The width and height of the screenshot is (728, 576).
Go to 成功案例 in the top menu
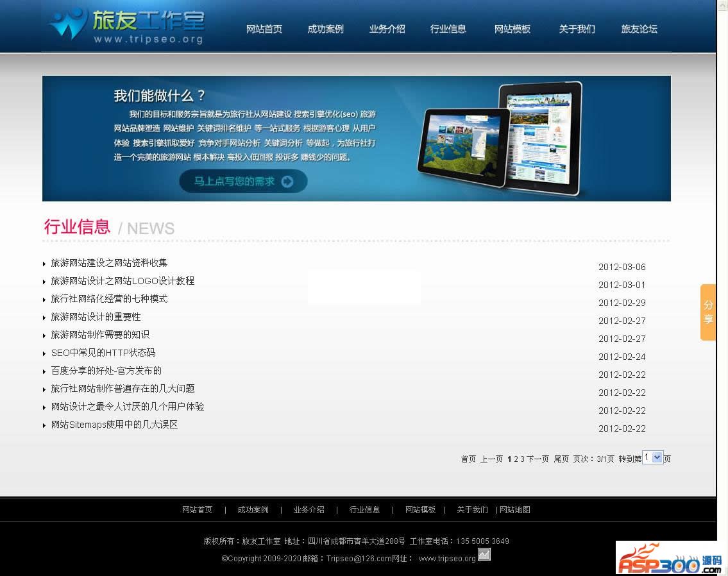tap(326, 29)
